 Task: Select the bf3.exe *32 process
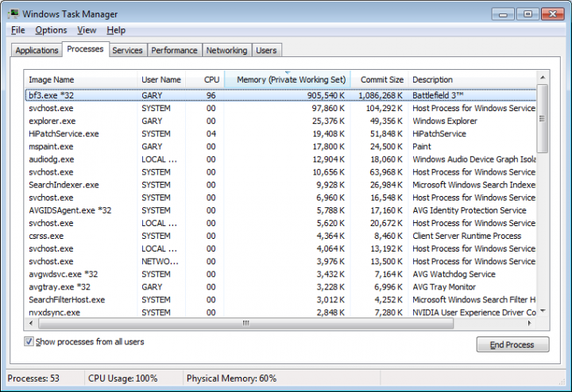coord(280,95)
